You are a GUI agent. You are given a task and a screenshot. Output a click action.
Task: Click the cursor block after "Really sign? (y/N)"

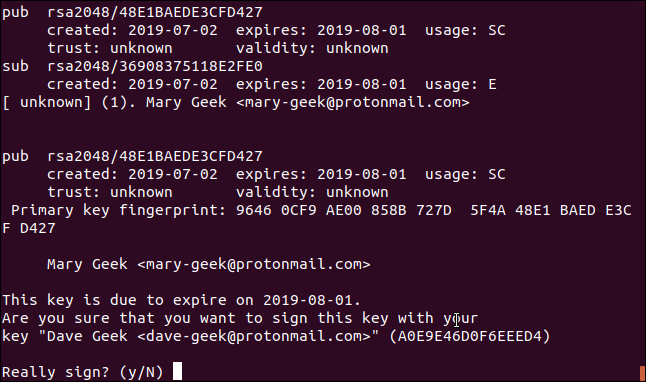point(177,371)
